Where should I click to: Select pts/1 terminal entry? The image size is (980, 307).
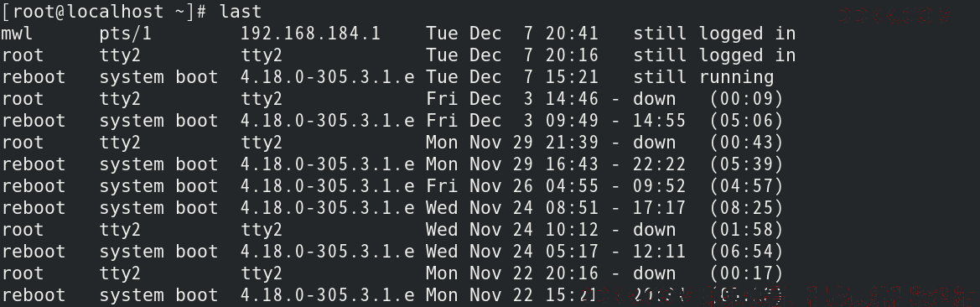(x=125, y=34)
